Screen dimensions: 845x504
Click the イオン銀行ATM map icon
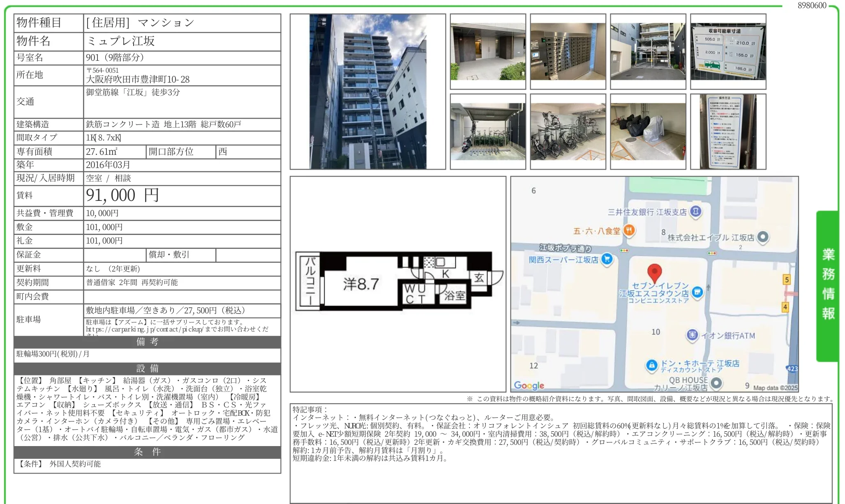pyautogui.click(x=692, y=335)
